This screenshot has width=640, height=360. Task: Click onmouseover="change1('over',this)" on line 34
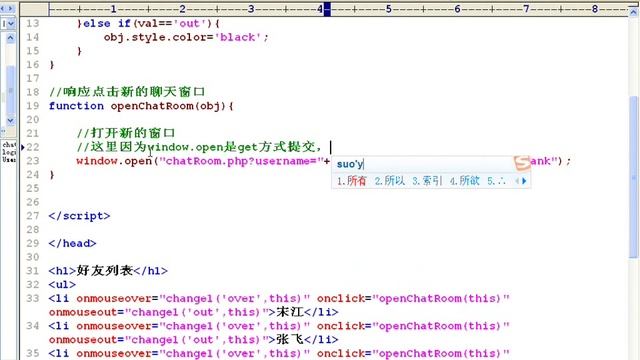pyautogui.click(x=193, y=326)
